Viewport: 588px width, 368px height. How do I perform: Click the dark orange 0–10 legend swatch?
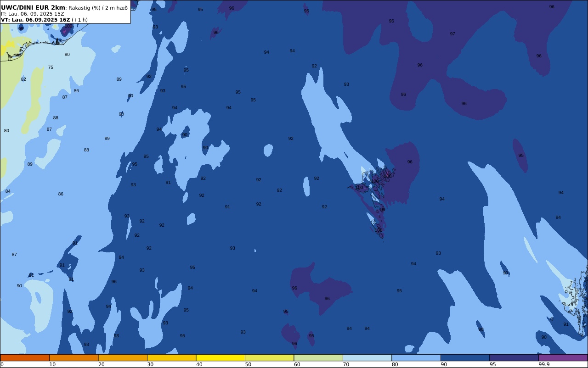(25, 357)
